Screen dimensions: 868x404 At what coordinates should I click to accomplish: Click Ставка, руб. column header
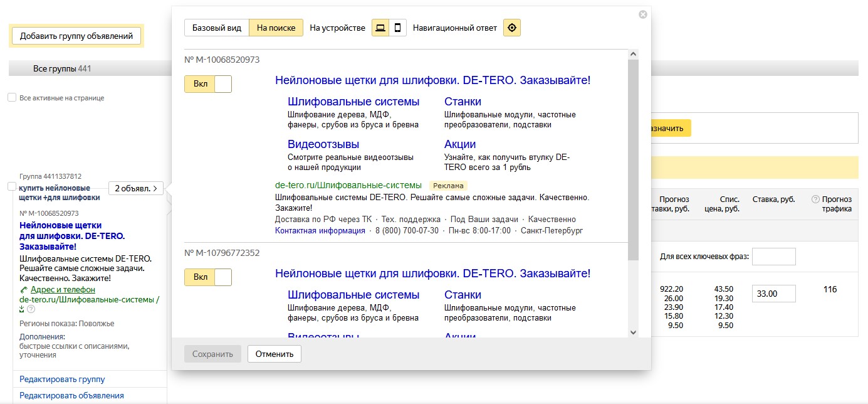pos(773,199)
